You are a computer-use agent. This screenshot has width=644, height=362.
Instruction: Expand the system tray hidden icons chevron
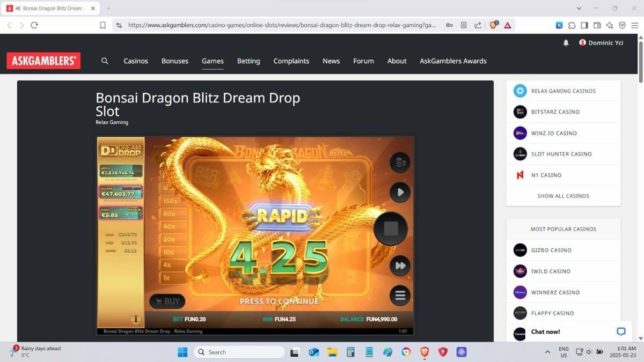[x=547, y=352]
